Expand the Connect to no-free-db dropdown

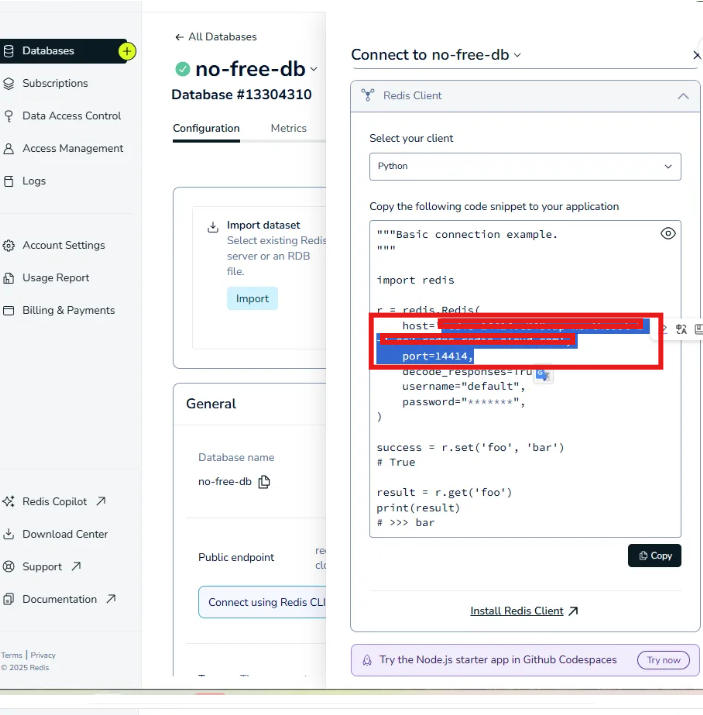[517, 55]
